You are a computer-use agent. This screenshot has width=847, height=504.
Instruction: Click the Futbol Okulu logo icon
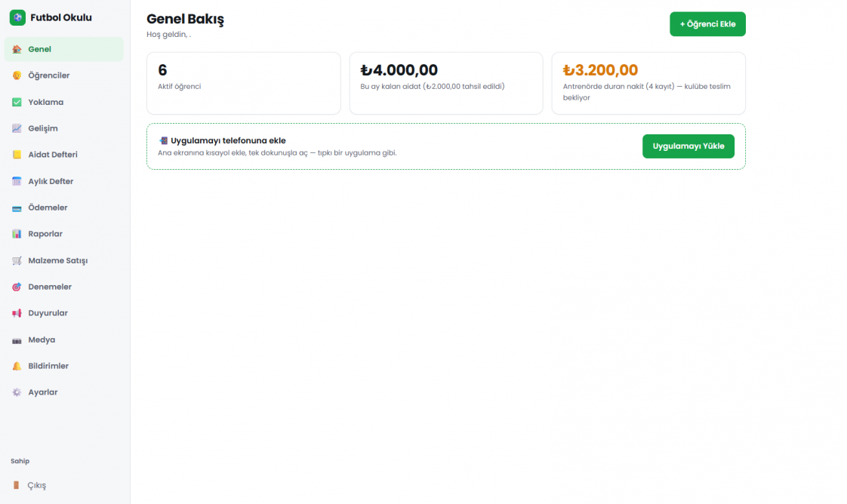click(x=17, y=17)
